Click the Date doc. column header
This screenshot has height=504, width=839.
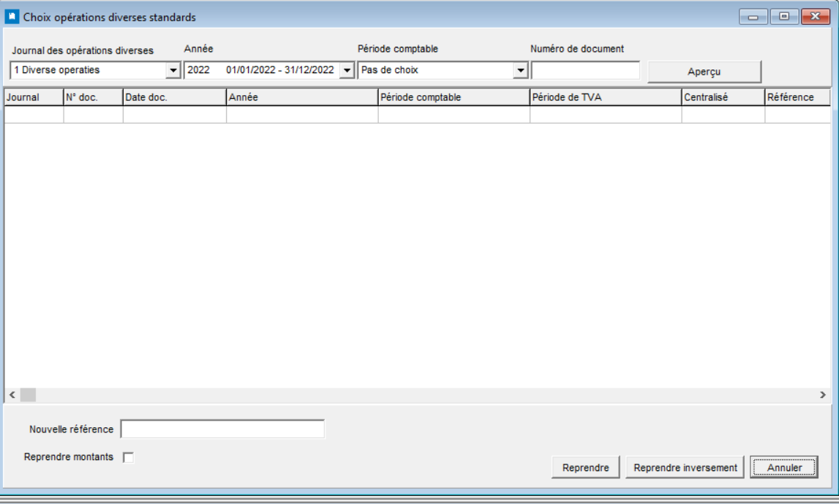[174, 97]
